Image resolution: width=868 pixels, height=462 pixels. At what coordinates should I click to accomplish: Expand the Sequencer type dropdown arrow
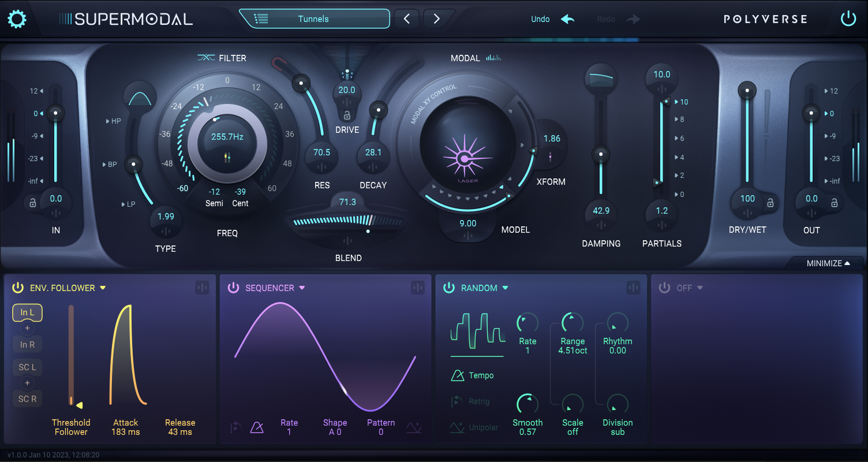tap(302, 288)
